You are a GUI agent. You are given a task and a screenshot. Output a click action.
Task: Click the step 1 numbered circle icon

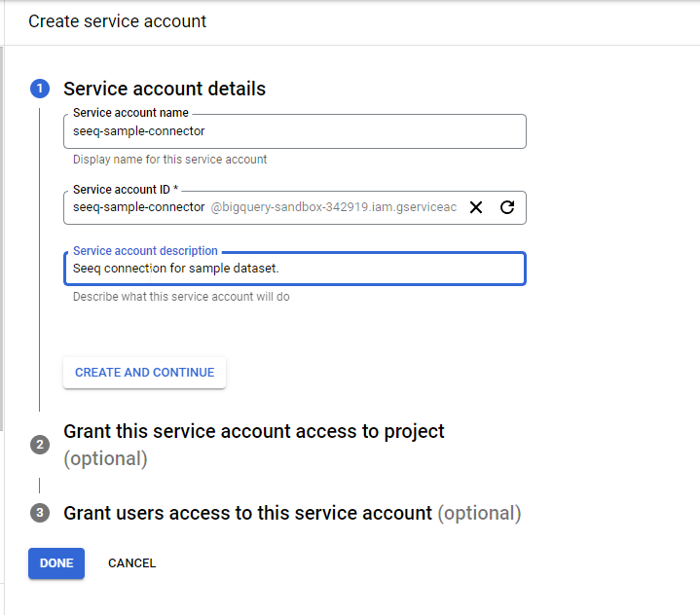(x=40, y=89)
